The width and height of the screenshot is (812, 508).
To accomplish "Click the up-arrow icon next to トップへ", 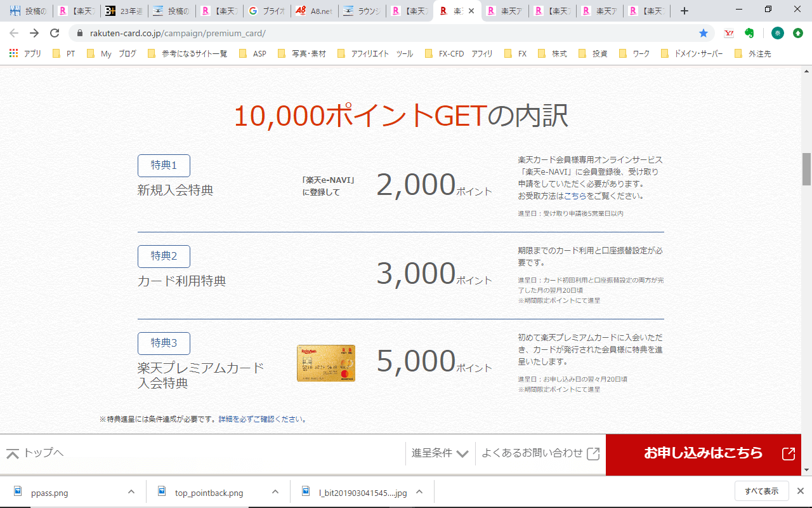I will coord(13,453).
